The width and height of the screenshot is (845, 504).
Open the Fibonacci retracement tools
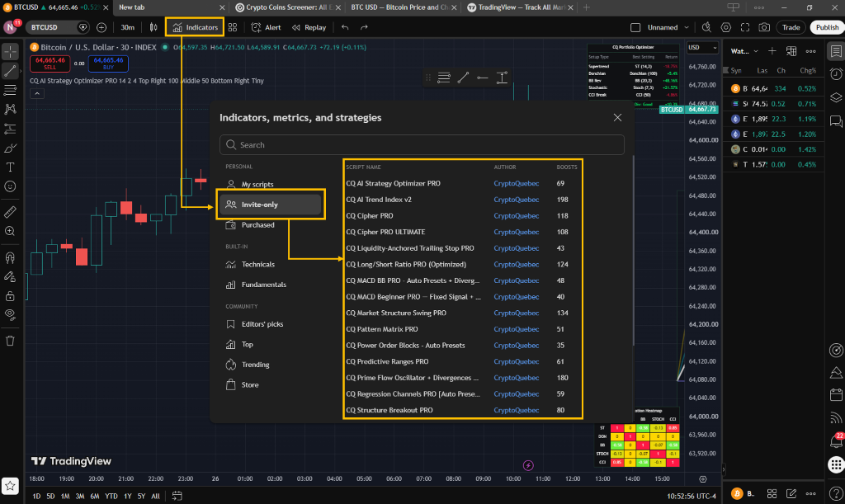10,90
